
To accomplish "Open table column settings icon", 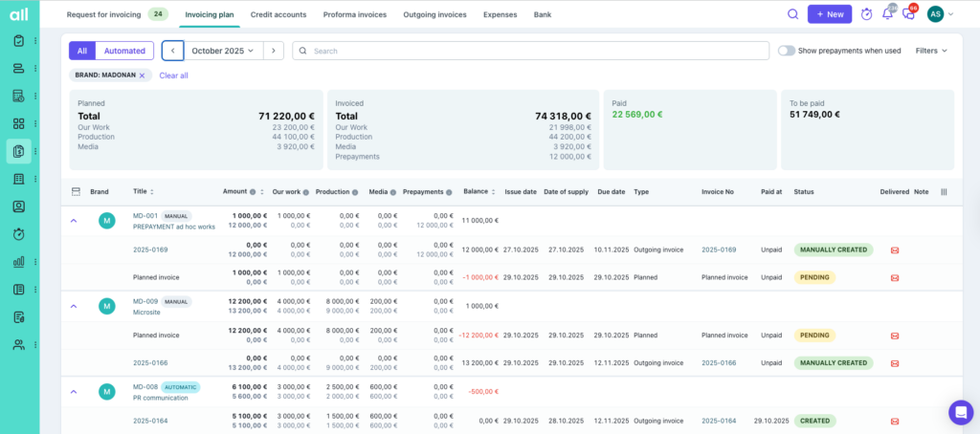I will pos(944,192).
